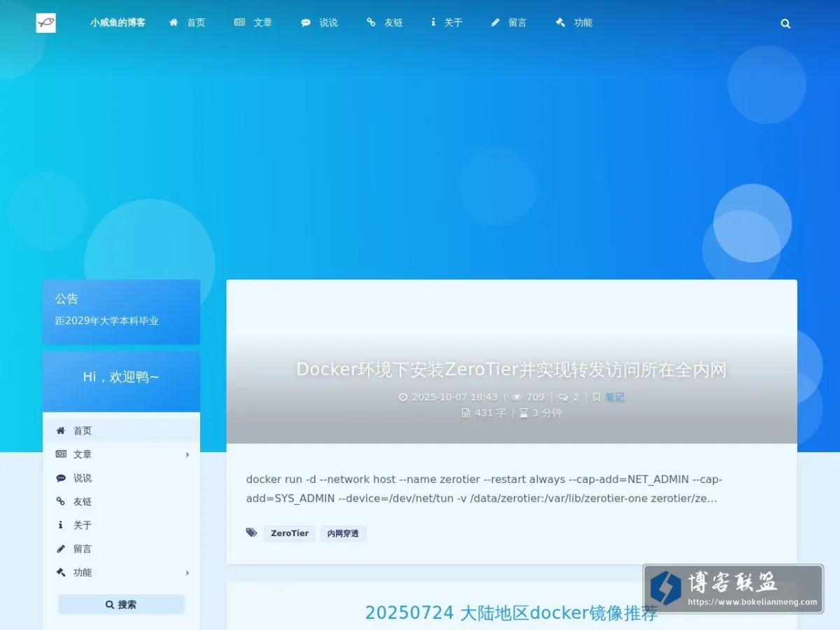This screenshot has height=630, width=840.
Task: Open search via top-right magnifier icon
Action: click(785, 23)
